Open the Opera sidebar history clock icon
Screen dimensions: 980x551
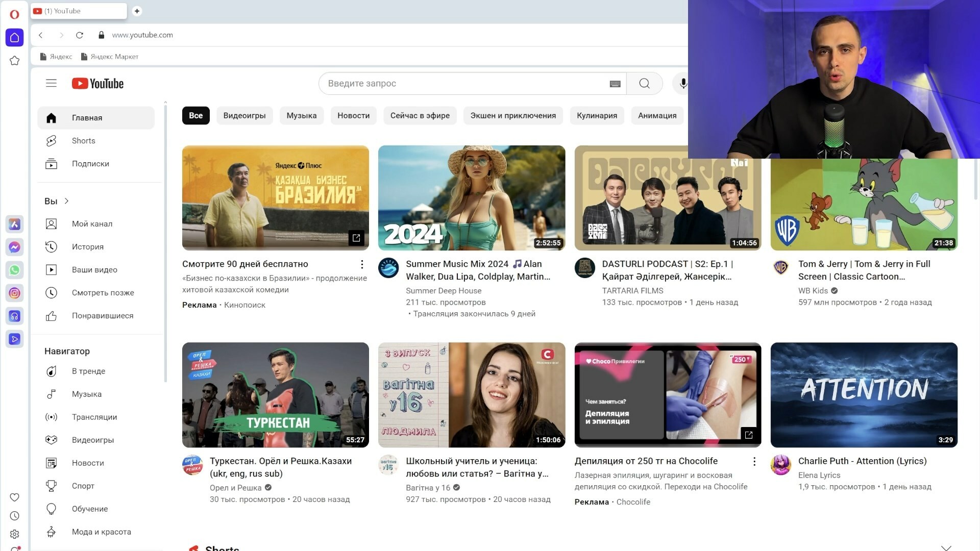pos(14,516)
